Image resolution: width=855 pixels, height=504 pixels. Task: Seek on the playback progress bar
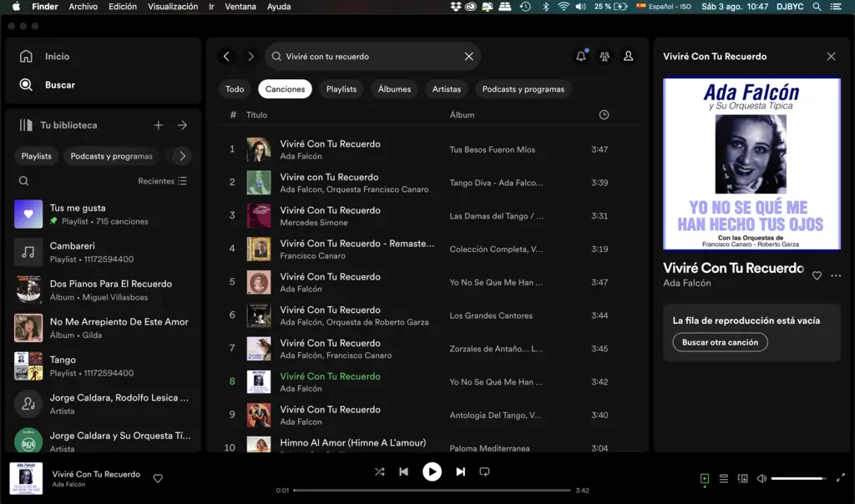point(432,491)
